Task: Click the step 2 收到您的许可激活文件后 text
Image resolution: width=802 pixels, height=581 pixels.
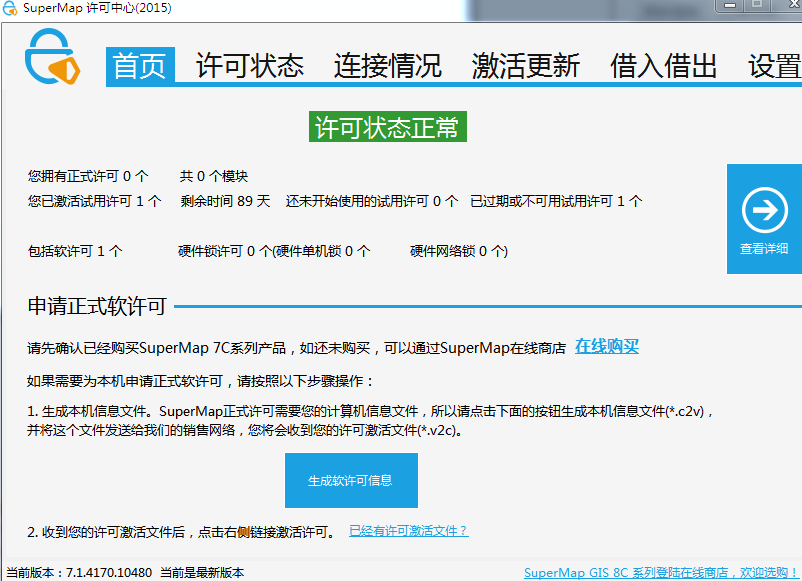Action: pos(183,532)
